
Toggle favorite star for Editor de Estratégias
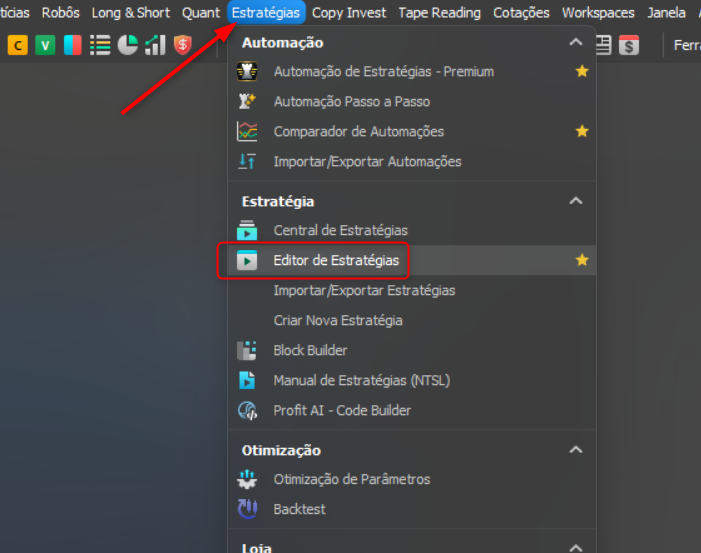coord(582,260)
